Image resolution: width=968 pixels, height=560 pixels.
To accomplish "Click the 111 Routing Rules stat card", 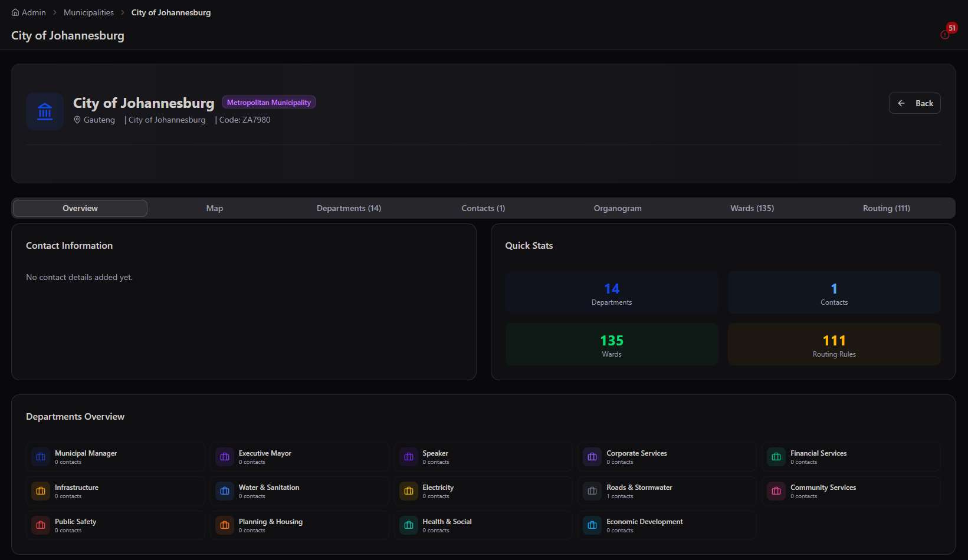I will (x=834, y=344).
